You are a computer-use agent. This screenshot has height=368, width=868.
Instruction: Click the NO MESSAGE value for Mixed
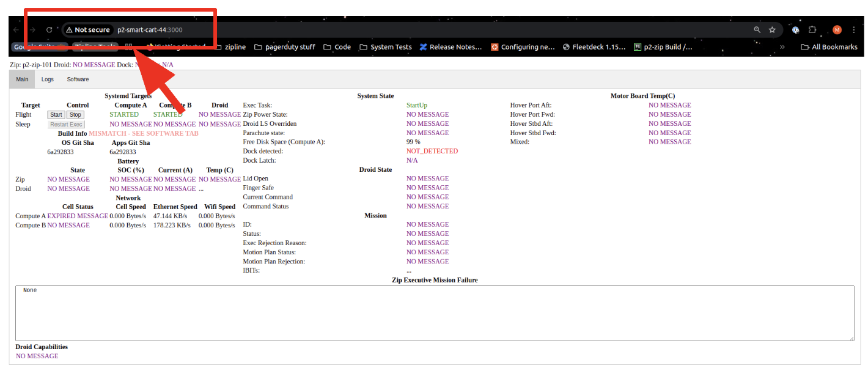tap(670, 142)
